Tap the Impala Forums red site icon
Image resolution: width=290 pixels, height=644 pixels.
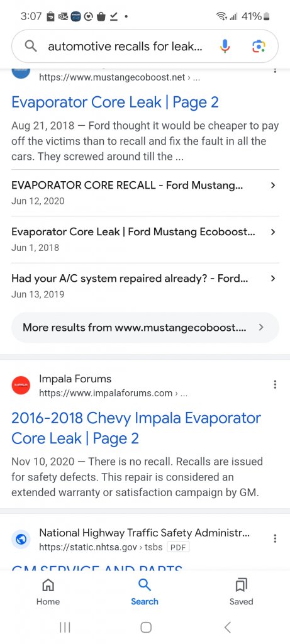pyautogui.click(x=21, y=386)
